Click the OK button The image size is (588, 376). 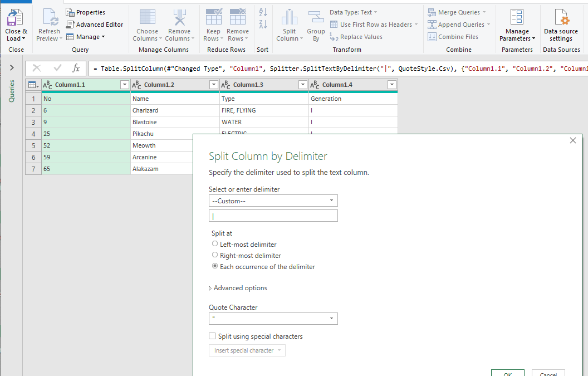pos(507,373)
